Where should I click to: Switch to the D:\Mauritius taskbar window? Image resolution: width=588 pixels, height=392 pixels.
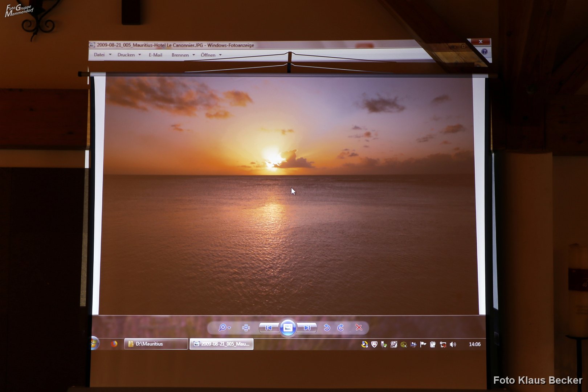(x=156, y=344)
